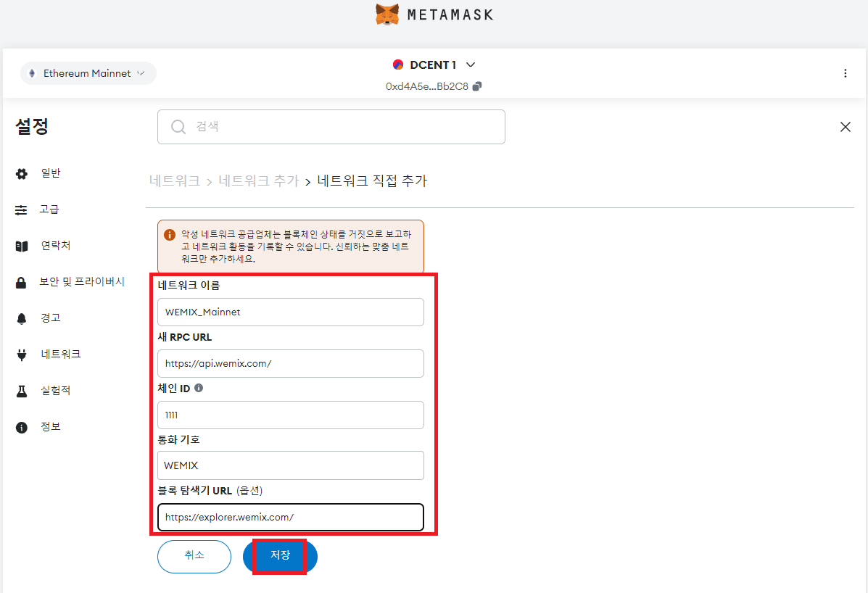Click the book icon for Contacts
This screenshot has width=868, height=593.
[22, 246]
